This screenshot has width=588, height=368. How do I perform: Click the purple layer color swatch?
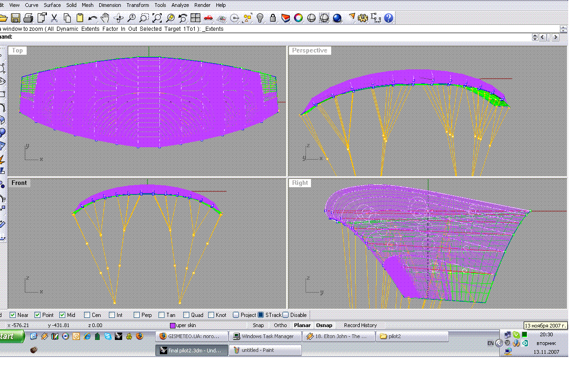[x=173, y=326]
